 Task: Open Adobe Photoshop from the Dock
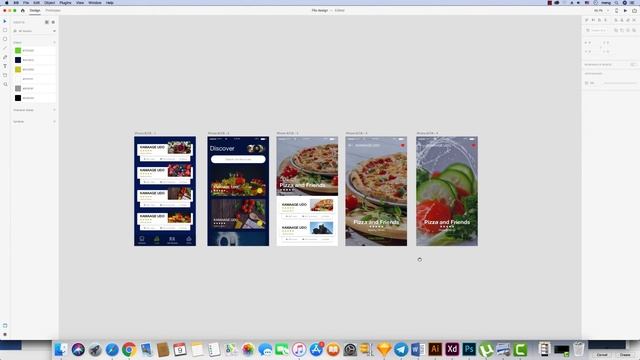pyautogui.click(x=469, y=349)
